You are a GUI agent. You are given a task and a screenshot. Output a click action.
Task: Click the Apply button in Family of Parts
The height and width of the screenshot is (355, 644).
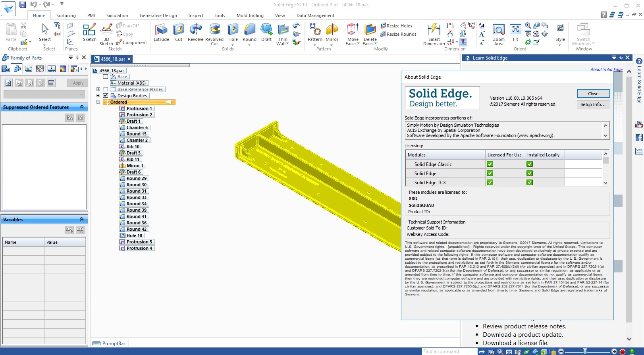coord(78,83)
